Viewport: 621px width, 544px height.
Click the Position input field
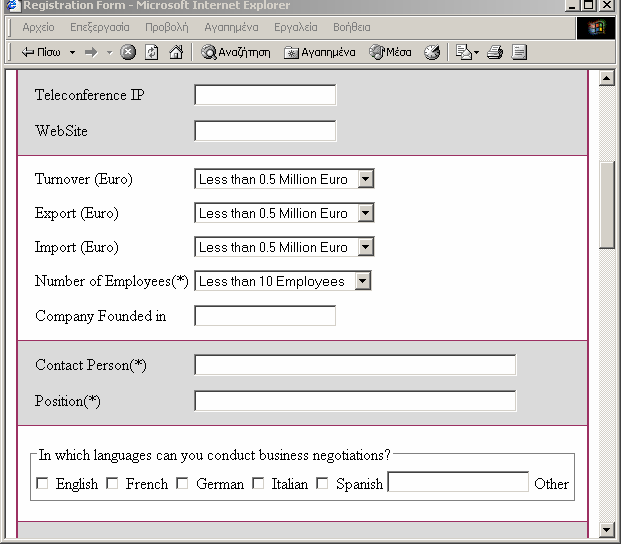(355, 401)
